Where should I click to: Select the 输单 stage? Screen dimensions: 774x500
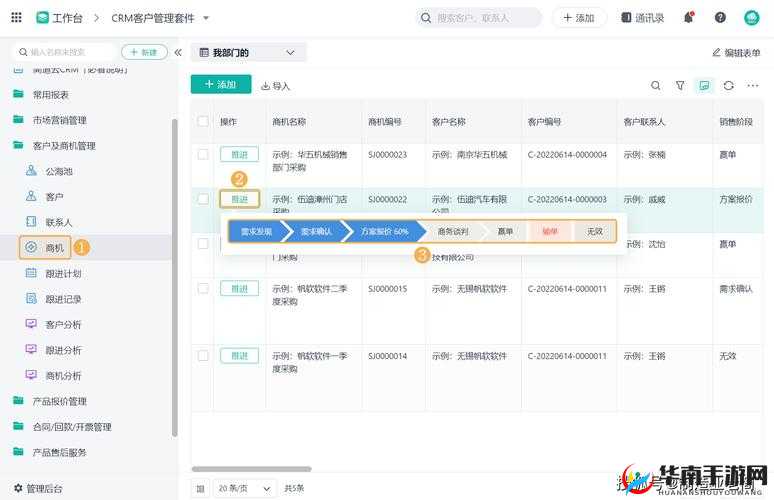(x=550, y=231)
